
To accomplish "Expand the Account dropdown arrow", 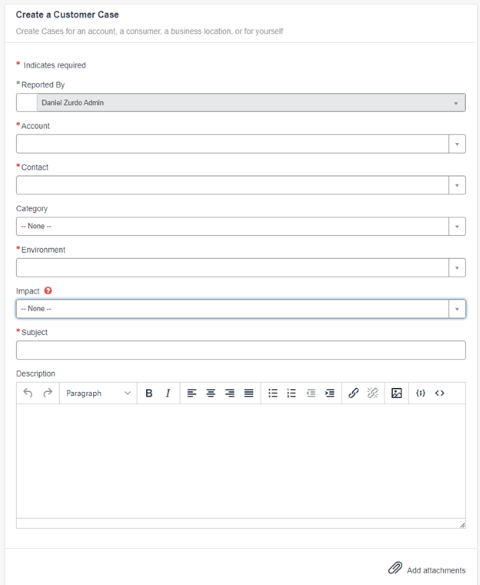I will tap(457, 144).
